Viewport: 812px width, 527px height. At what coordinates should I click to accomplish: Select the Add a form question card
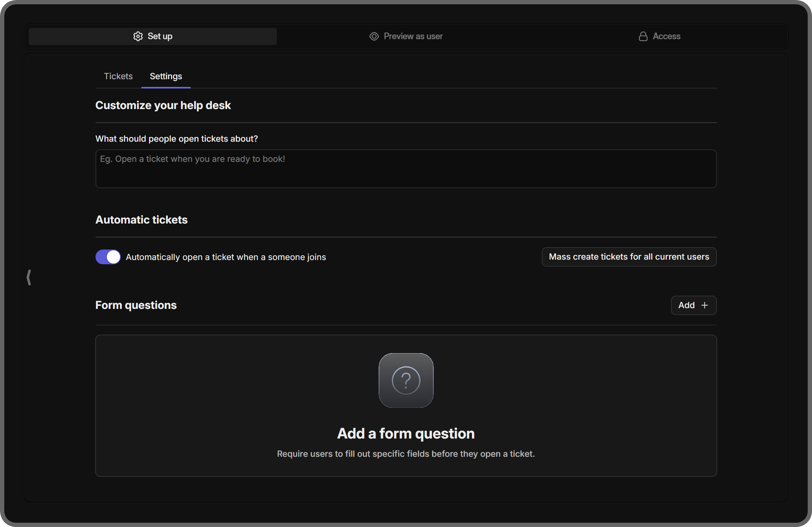coord(406,406)
